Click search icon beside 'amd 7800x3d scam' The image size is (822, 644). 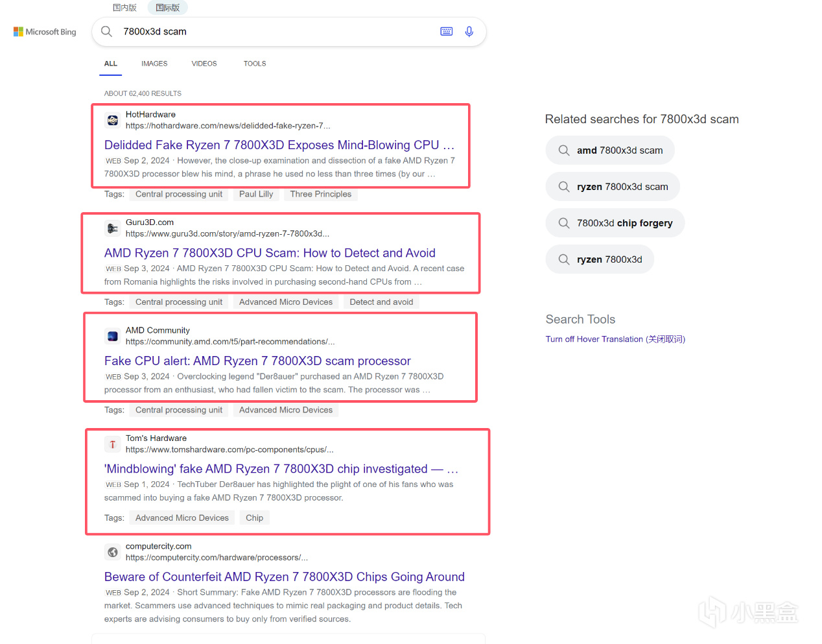[564, 150]
